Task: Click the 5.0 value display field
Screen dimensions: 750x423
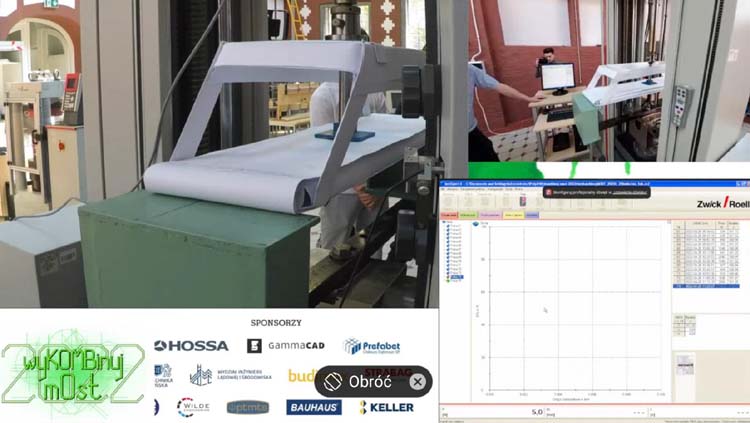Action: click(537, 411)
